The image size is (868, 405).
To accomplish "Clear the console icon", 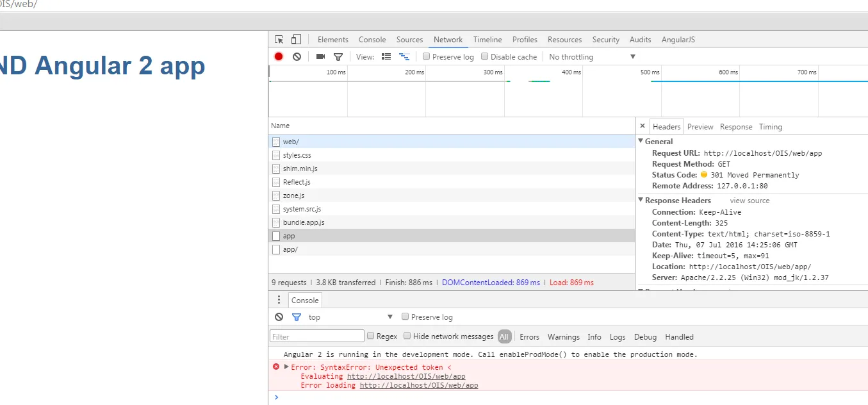I will (x=279, y=317).
